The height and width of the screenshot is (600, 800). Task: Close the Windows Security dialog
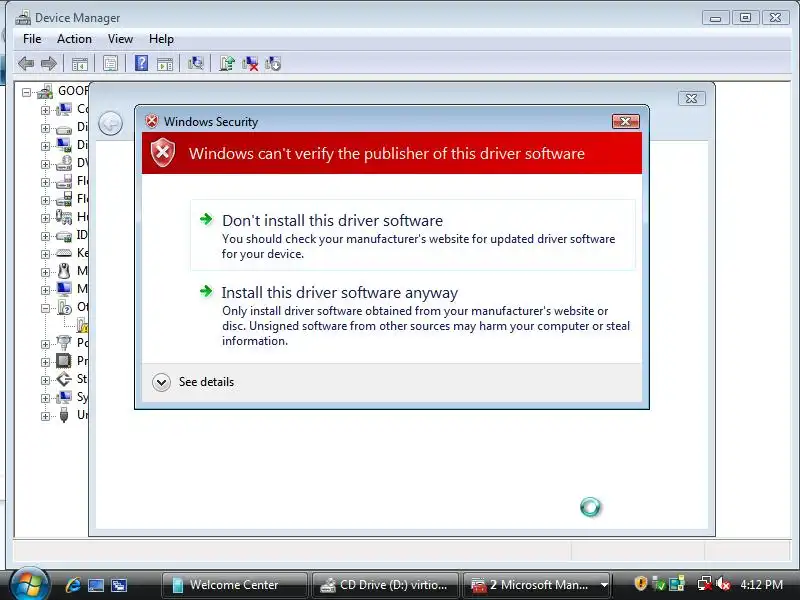[x=626, y=121]
